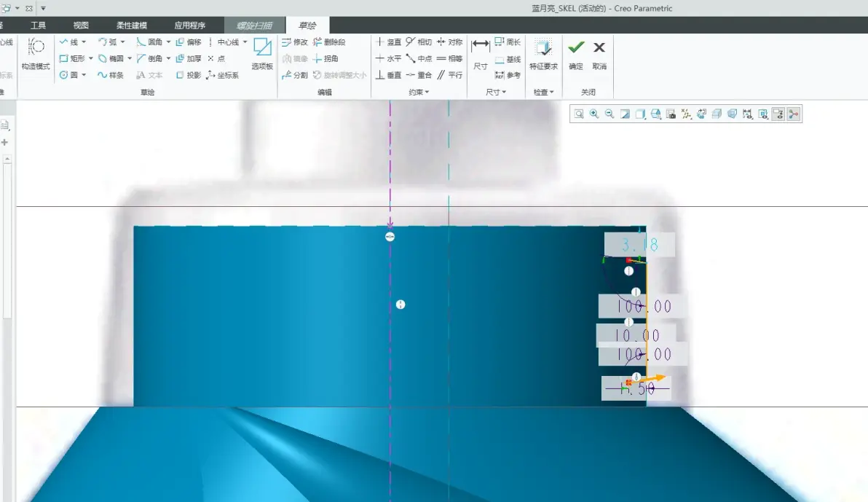Switch to the 视图 ribbon tab
The height and width of the screenshot is (502, 868).
[x=81, y=26]
